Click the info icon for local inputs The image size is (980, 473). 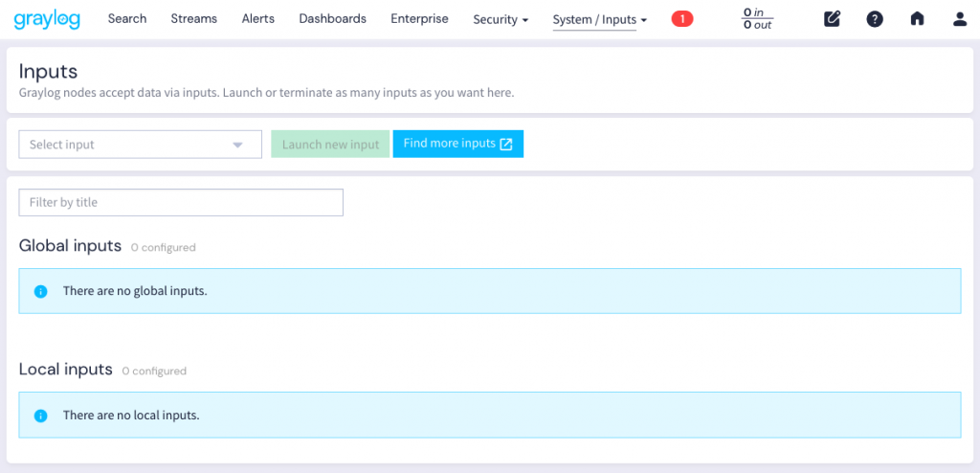point(40,415)
